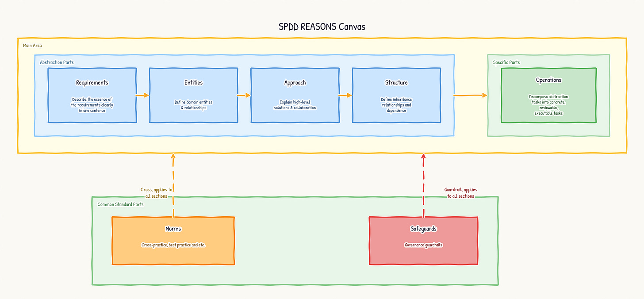Select the Structure box heading

396,83
